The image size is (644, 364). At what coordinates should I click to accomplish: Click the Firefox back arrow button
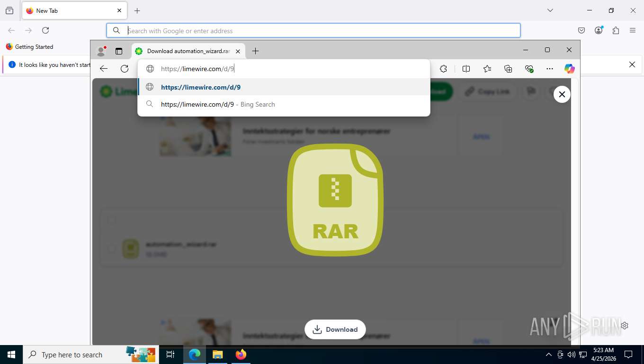(11, 30)
